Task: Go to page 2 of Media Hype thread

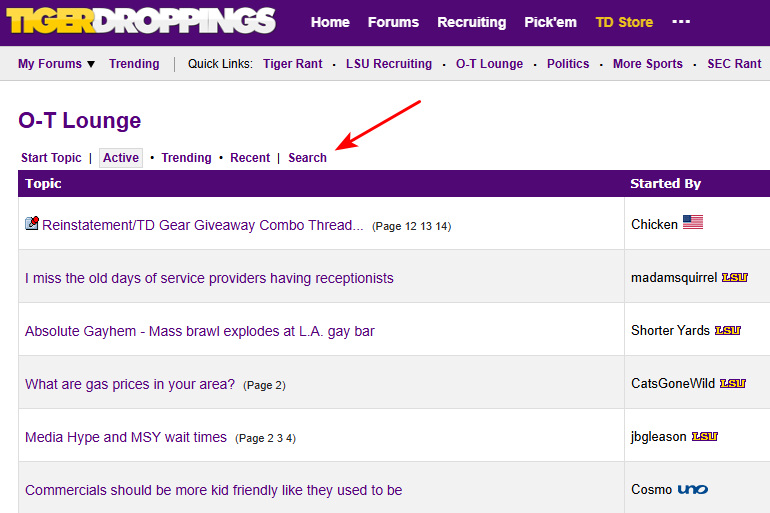Action: 270,438
